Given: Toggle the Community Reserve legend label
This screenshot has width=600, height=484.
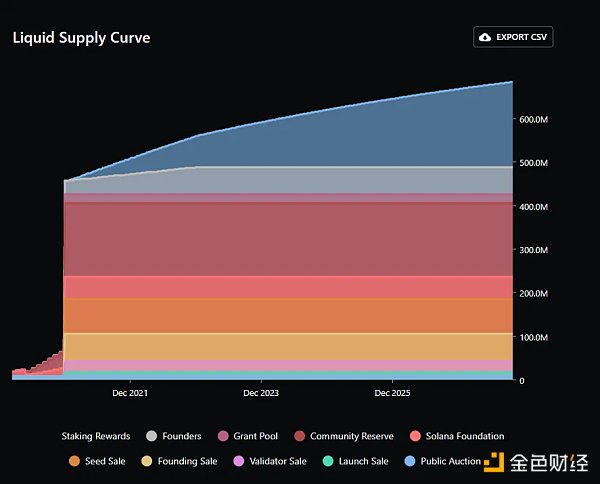Looking at the screenshot, I should tap(352, 436).
